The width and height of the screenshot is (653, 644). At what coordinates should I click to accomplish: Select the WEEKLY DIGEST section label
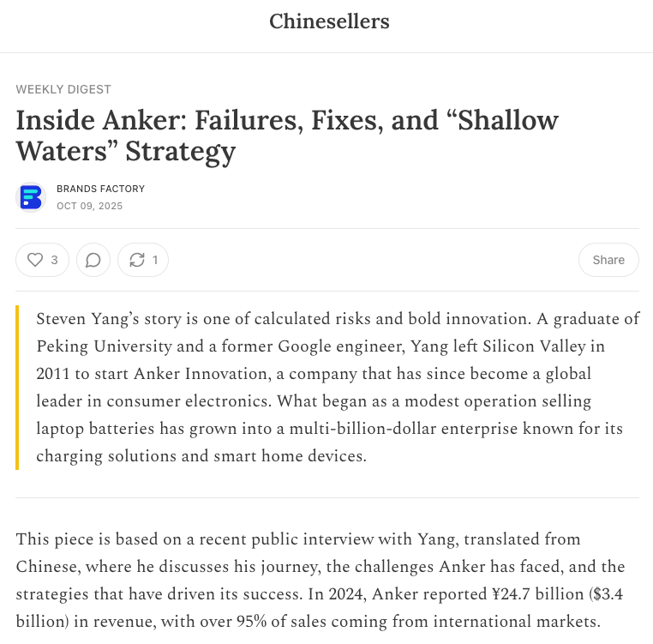[63, 89]
